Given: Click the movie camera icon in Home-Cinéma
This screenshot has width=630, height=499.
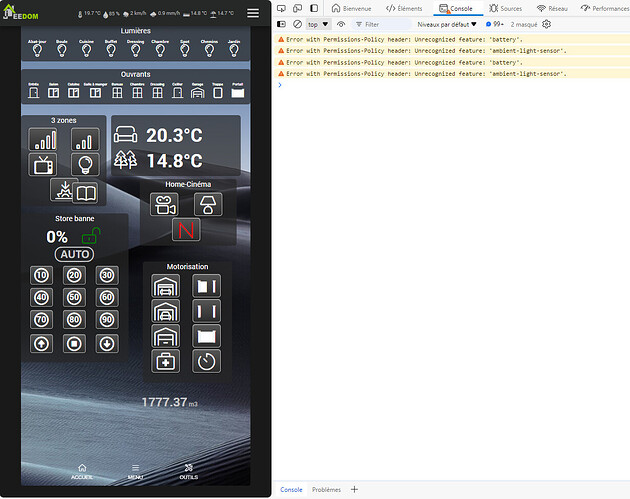Looking at the screenshot, I should pyautogui.click(x=165, y=204).
